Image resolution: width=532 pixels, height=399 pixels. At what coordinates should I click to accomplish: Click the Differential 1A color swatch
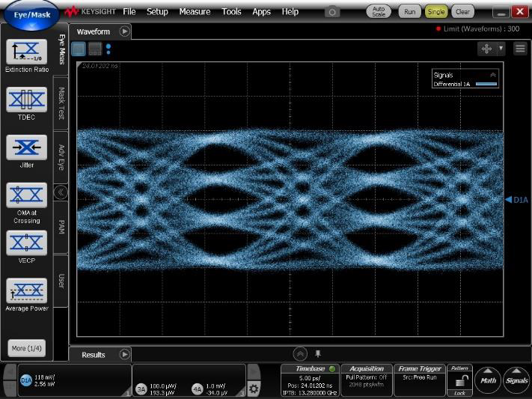point(486,85)
